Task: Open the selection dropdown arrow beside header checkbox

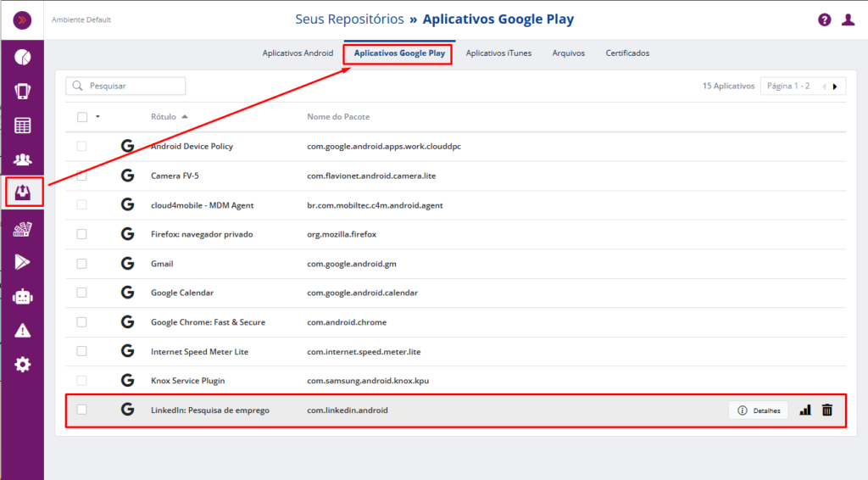Action: 98,117
